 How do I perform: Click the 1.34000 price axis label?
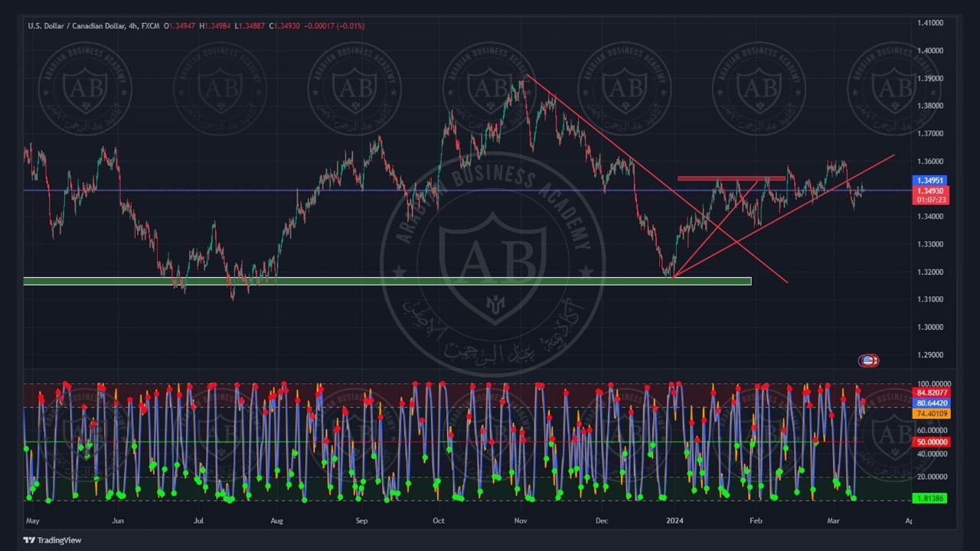coord(929,217)
